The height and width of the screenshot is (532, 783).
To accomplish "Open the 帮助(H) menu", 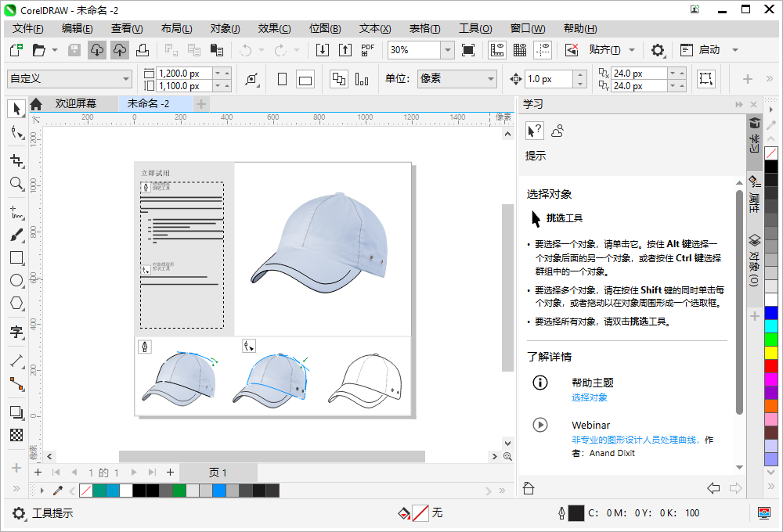I will click(580, 29).
